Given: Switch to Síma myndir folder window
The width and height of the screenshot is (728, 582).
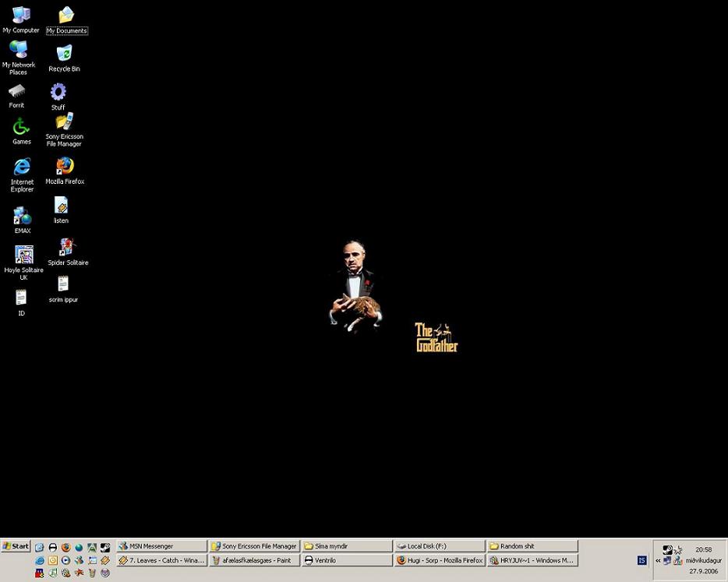Looking at the screenshot, I should point(348,546).
